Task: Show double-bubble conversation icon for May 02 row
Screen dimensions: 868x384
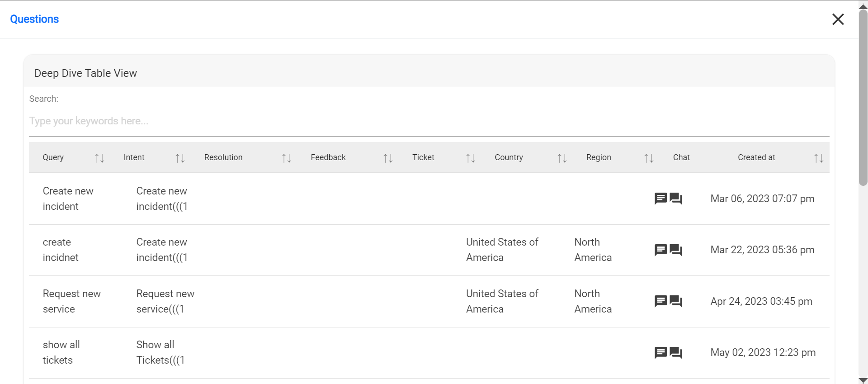Action: pos(676,353)
